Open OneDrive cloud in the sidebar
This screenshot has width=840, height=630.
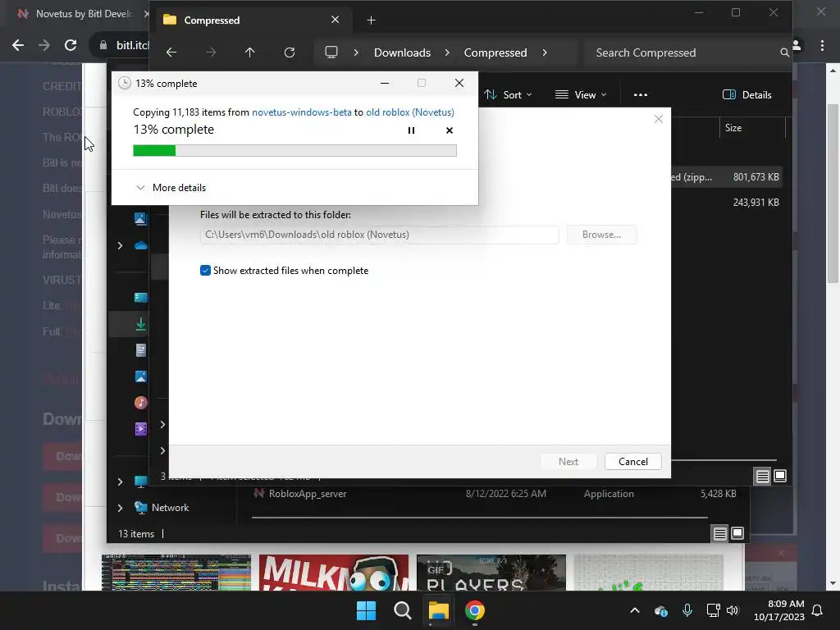point(140,245)
